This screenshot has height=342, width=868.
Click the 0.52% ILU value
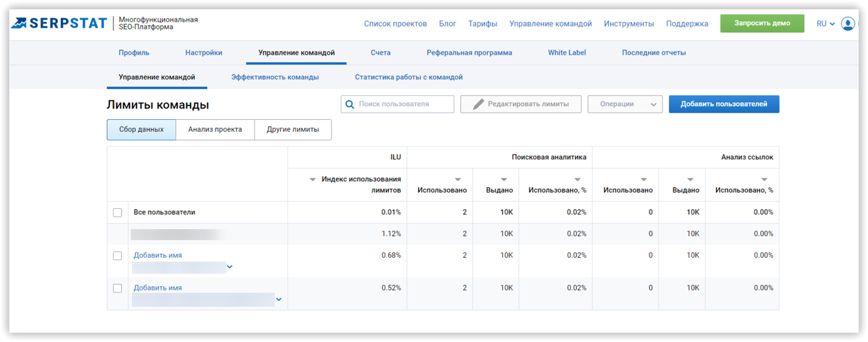coord(391,288)
